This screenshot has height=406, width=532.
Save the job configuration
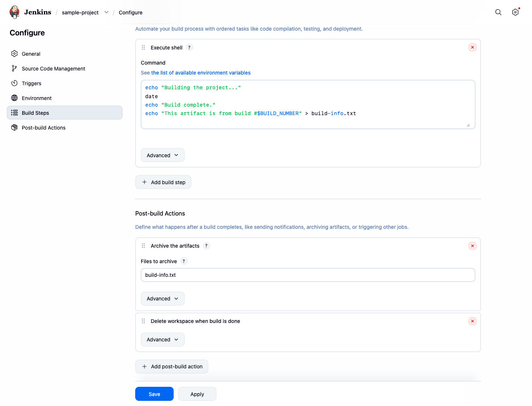click(x=154, y=394)
